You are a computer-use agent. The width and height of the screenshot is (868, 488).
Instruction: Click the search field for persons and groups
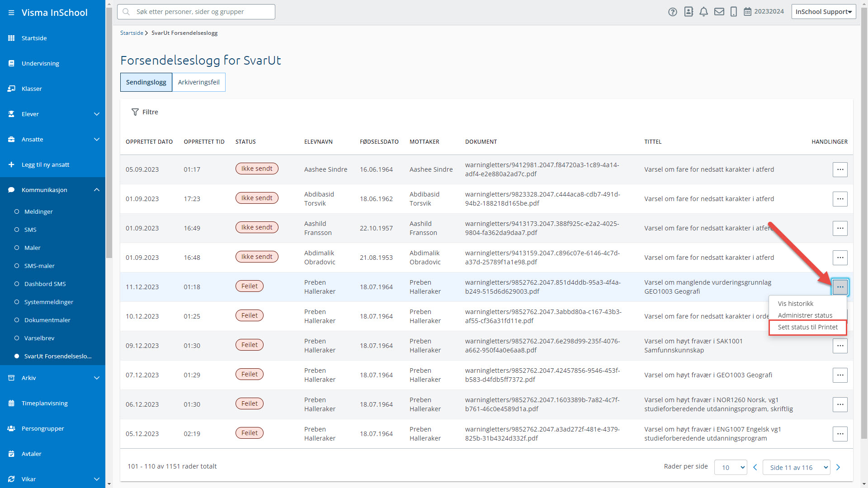click(x=196, y=12)
